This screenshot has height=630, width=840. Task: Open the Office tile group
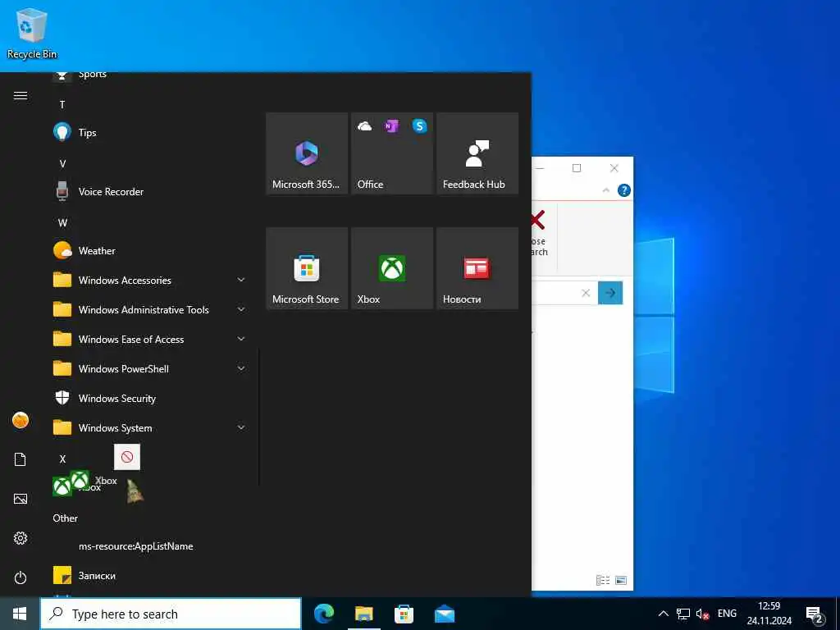tap(391, 153)
